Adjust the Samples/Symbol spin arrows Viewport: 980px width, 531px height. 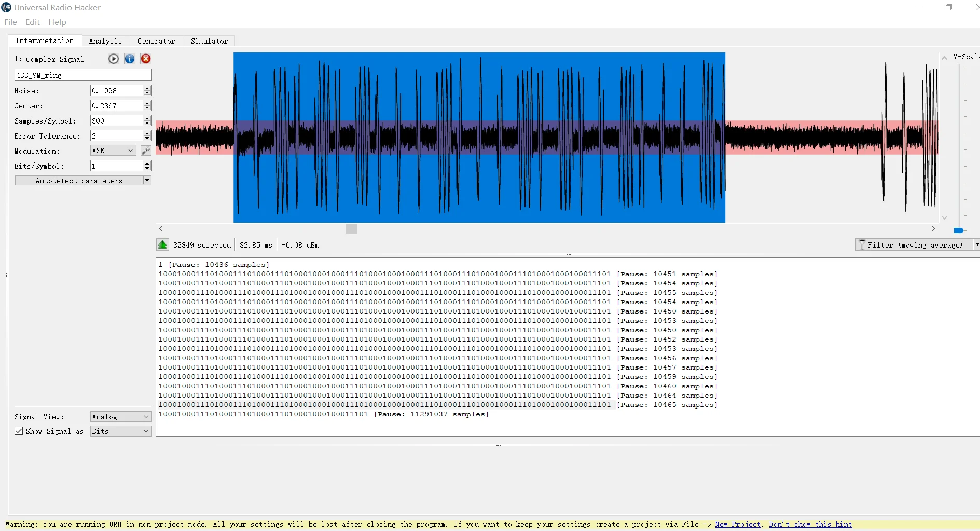pos(147,121)
